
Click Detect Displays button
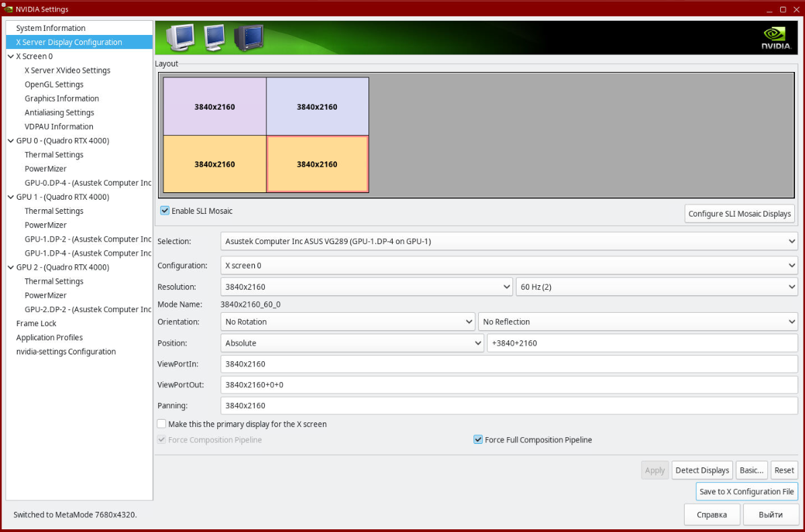coord(702,470)
